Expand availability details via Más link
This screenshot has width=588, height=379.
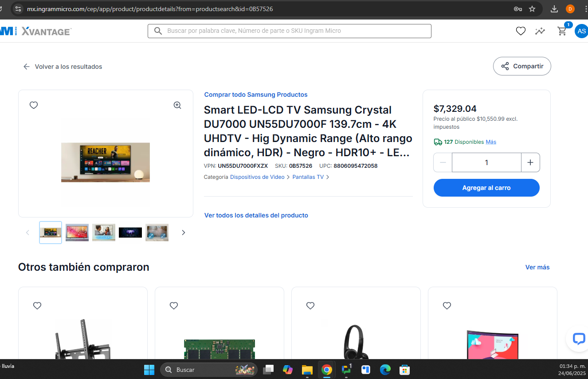point(491,142)
